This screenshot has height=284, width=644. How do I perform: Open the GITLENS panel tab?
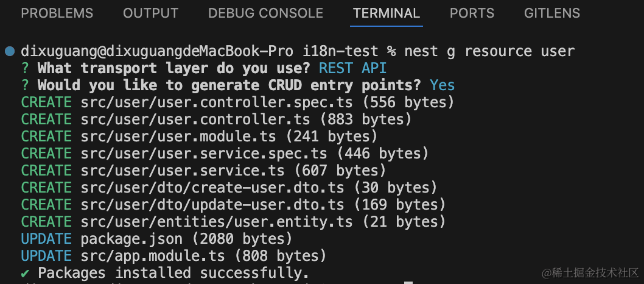point(552,13)
